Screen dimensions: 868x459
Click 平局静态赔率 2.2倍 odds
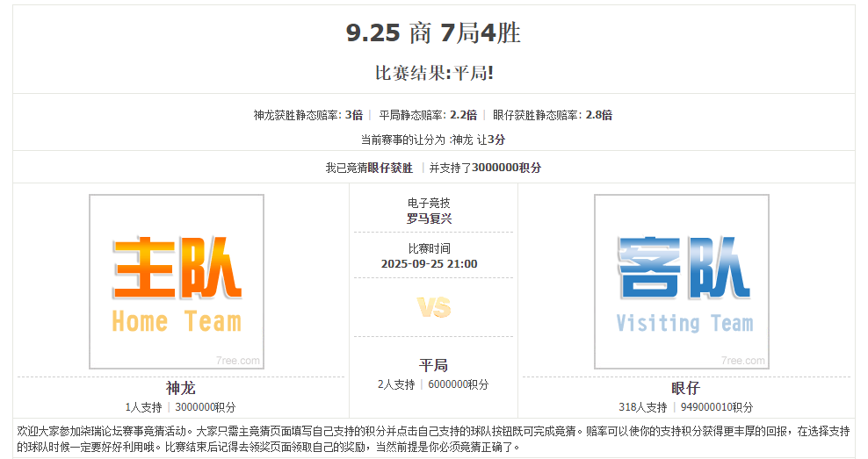[x=428, y=115]
